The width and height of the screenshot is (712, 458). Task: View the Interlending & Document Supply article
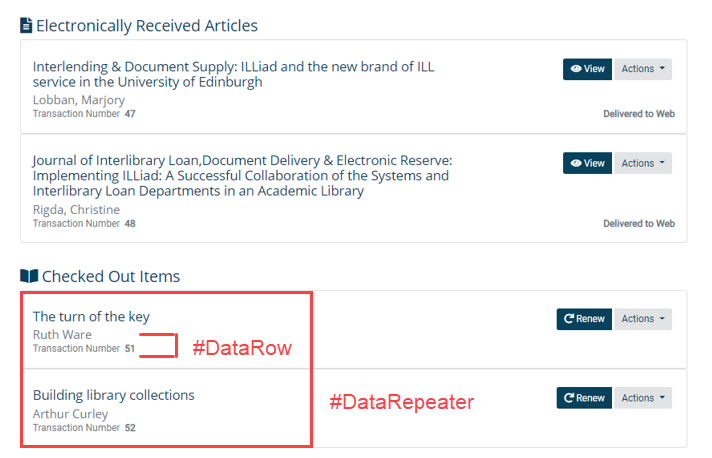tap(587, 69)
